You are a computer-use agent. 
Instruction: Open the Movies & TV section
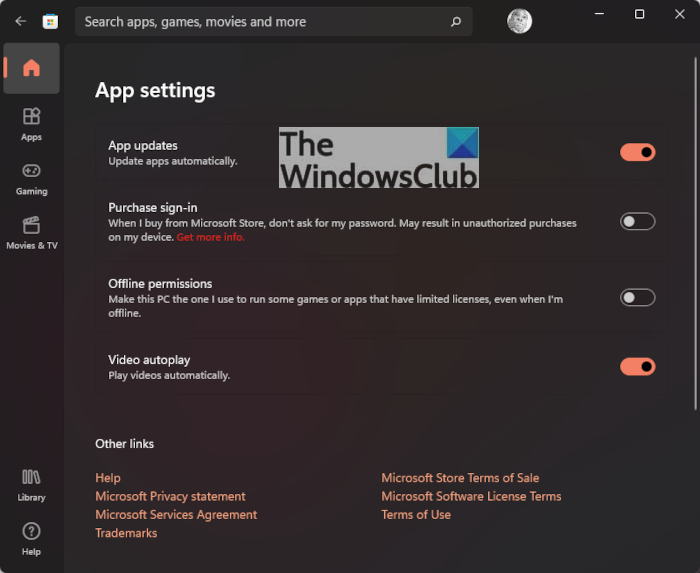(x=31, y=226)
